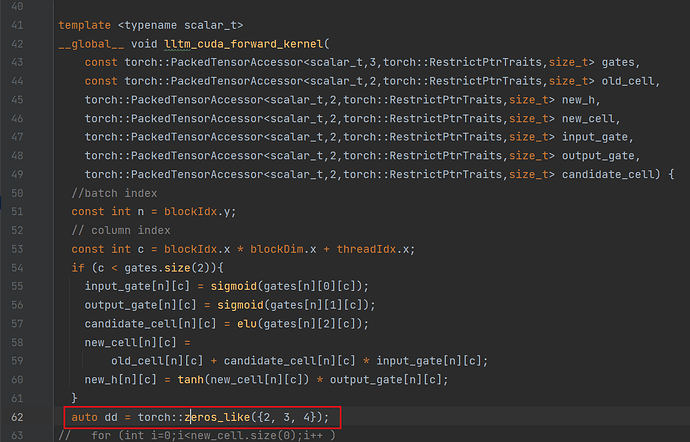Screen dimensions: 690x442
Task: Click the 'candidate_cell' parameter on line 49
Action: click(608, 174)
